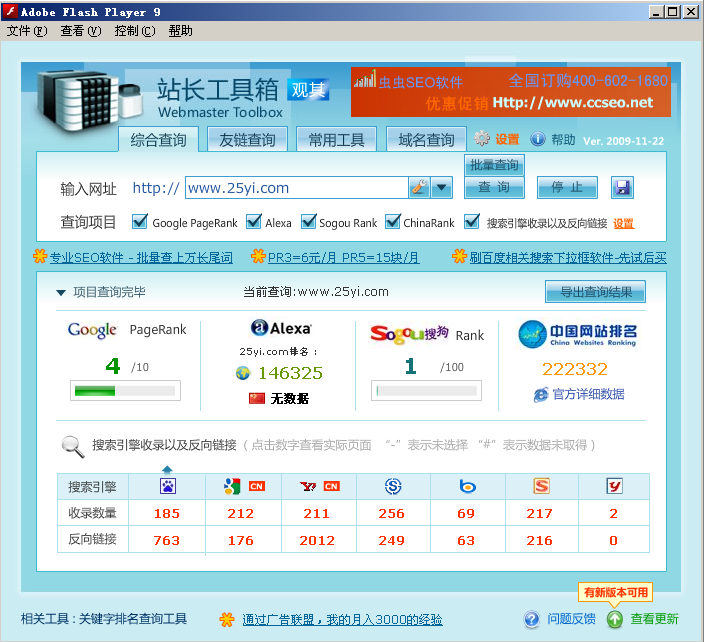Click the Sogou S circle icon in table

pos(393,486)
